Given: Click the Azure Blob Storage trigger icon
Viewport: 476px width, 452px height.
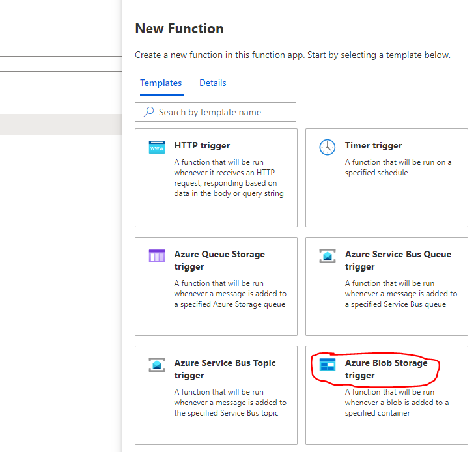Looking at the screenshot, I should (328, 365).
